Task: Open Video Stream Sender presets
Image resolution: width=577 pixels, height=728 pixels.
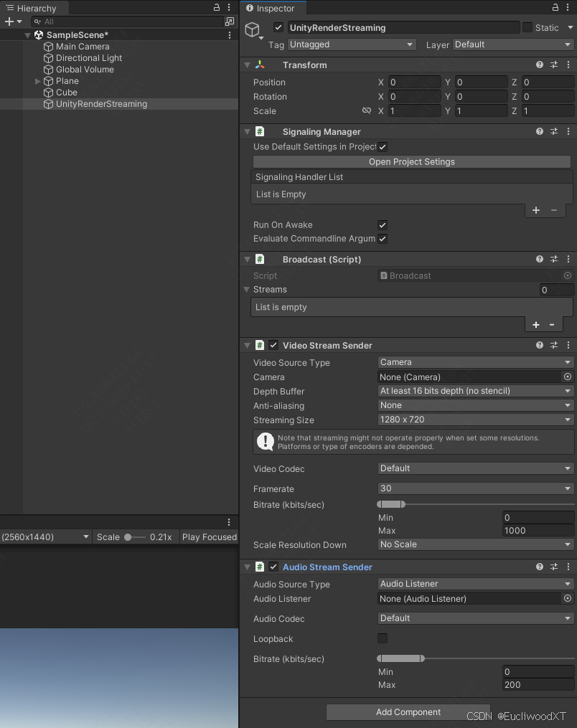Action: (x=554, y=345)
